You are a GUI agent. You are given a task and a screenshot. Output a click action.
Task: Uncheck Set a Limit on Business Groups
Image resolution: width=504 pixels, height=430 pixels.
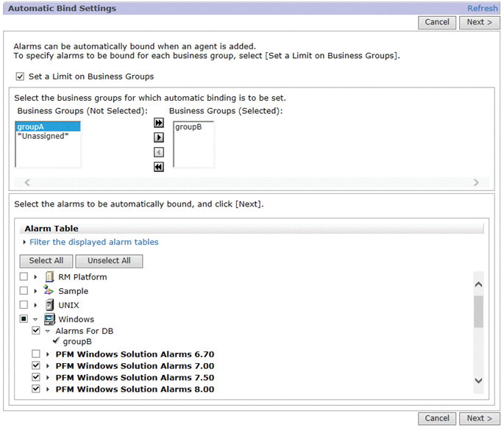(20, 76)
